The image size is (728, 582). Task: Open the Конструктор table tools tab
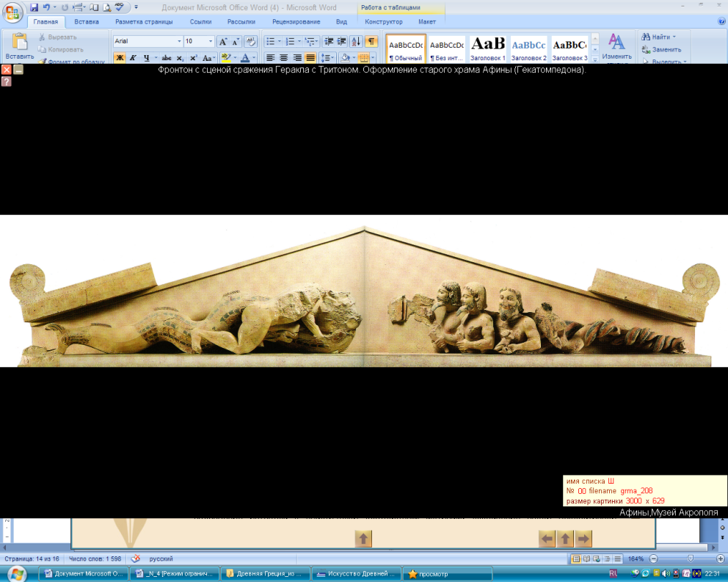[384, 22]
